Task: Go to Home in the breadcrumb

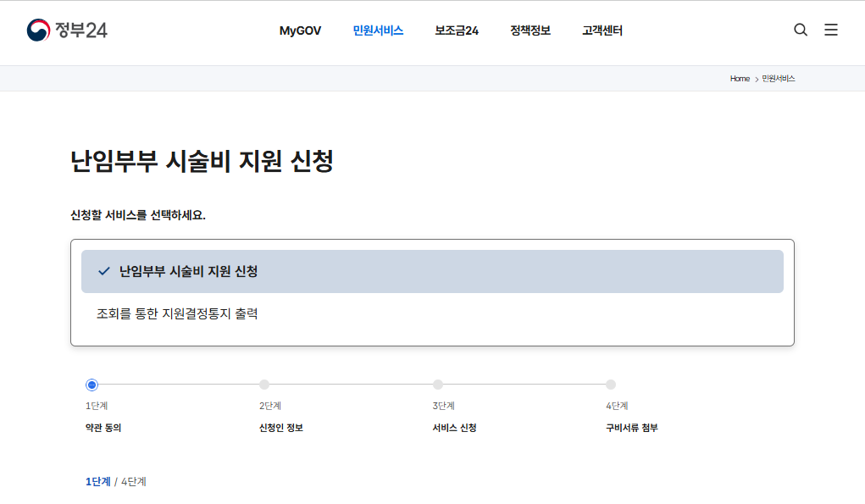Action: [x=740, y=79]
